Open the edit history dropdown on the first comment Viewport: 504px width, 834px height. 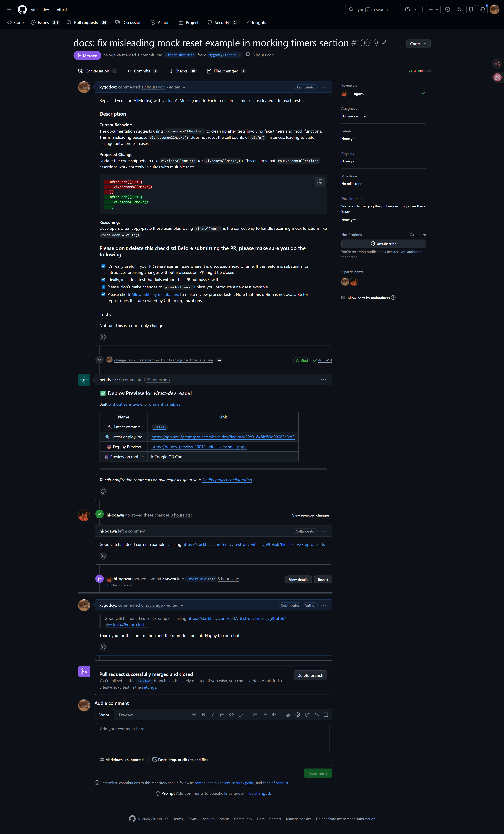184,87
